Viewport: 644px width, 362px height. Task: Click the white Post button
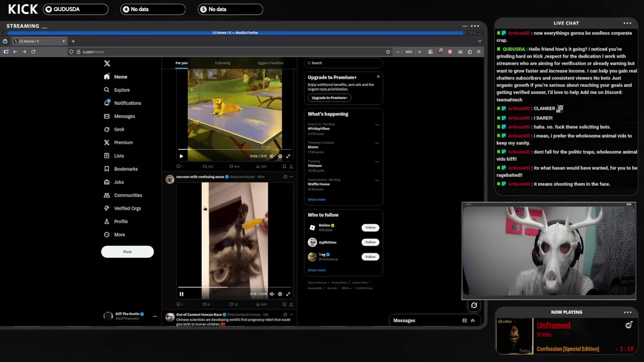[127, 252]
